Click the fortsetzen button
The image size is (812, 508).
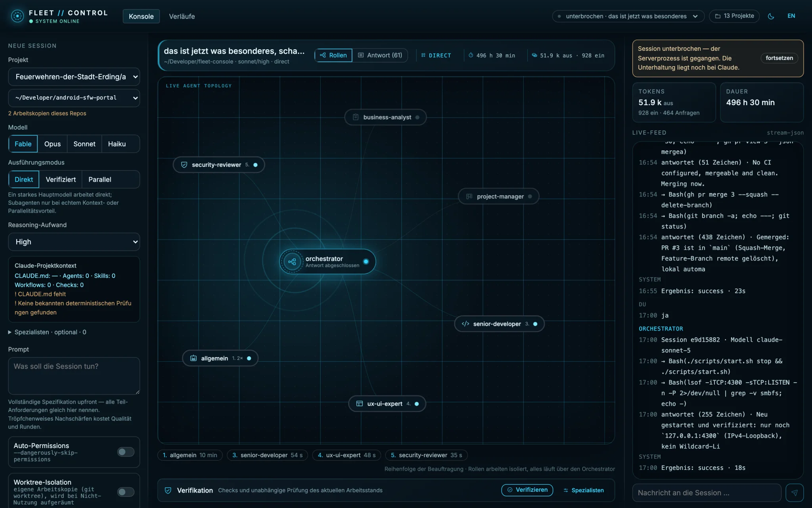pos(779,58)
